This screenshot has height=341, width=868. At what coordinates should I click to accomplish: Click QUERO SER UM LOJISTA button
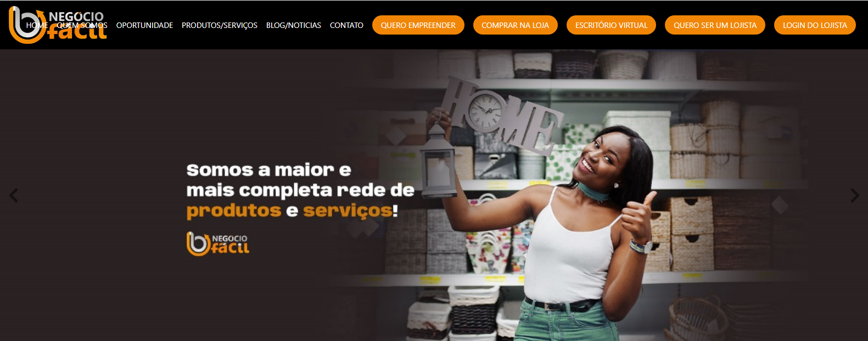(x=715, y=25)
